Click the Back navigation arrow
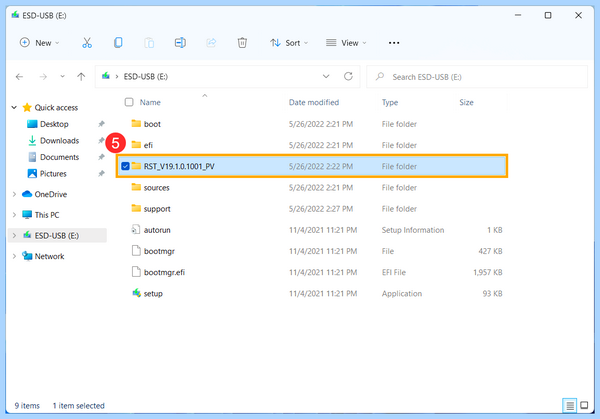This screenshot has width=600, height=419. click(x=20, y=77)
